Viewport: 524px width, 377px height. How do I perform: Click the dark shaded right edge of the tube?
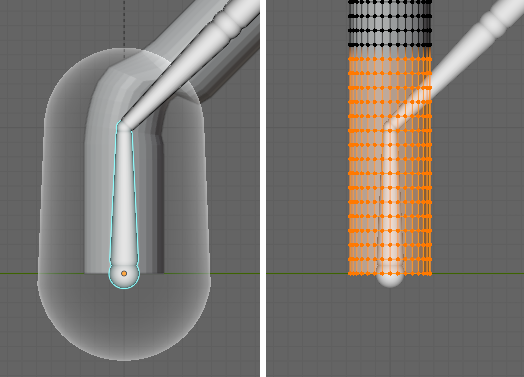click(x=160, y=201)
